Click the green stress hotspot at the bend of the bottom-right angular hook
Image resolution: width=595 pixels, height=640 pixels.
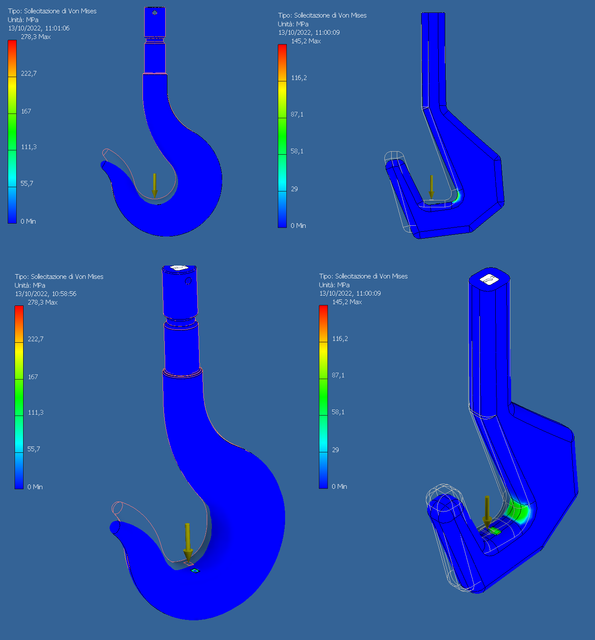coord(516,511)
